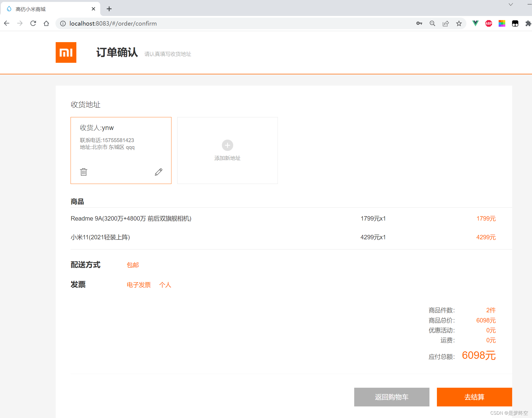Open the Vue devtools extension icon
Viewport: 532px width, 418px height.
[475, 23]
